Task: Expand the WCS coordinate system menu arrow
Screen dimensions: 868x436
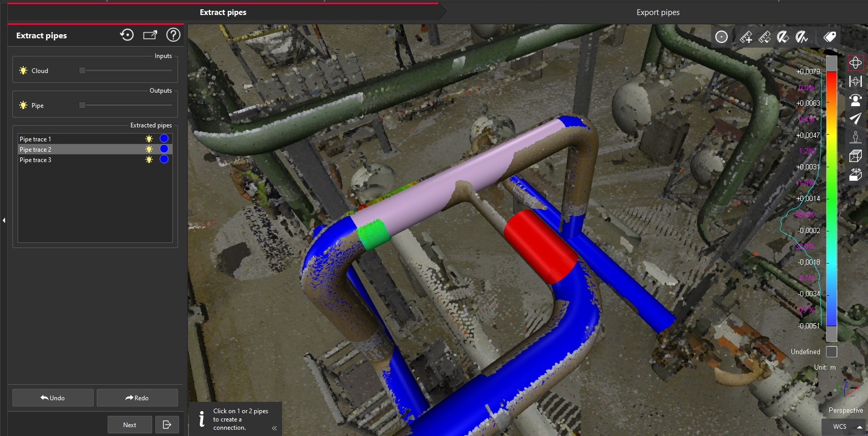Action: (x=860, y=427)
